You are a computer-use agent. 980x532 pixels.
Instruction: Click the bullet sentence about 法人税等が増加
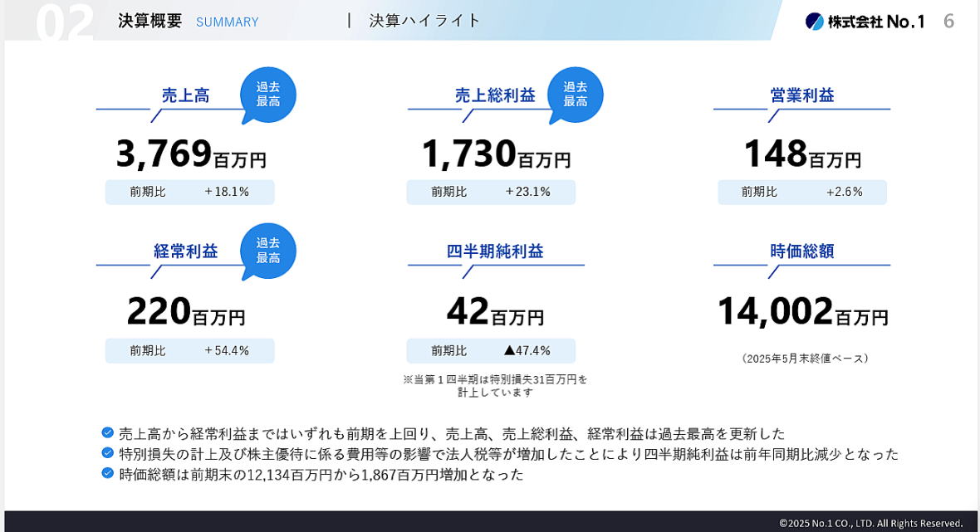509,454
